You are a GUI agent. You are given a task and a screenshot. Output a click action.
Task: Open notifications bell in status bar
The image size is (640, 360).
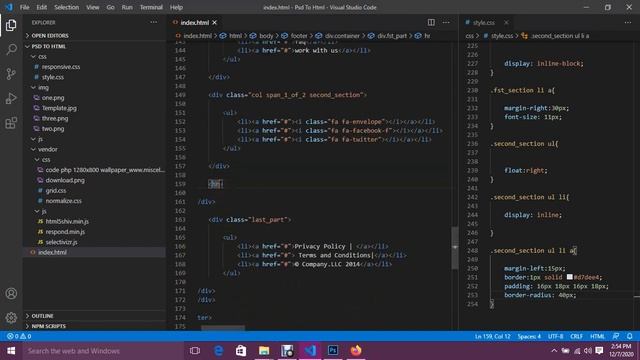(x=630, y=336)
